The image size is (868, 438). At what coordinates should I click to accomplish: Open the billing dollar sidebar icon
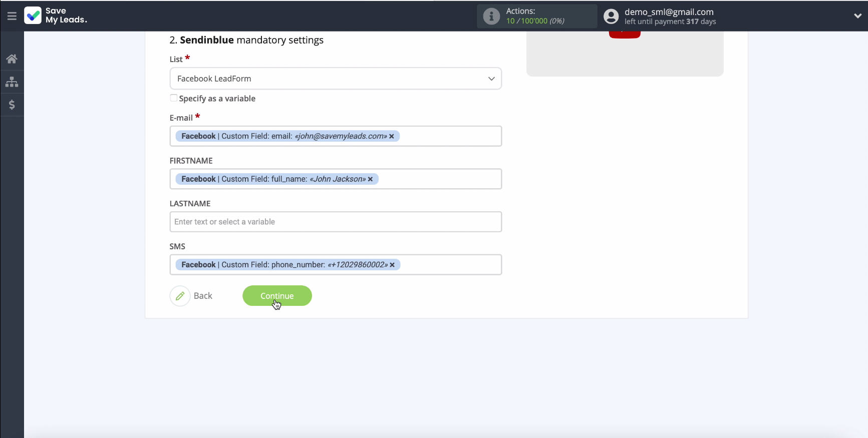click(x=12, y=105)
